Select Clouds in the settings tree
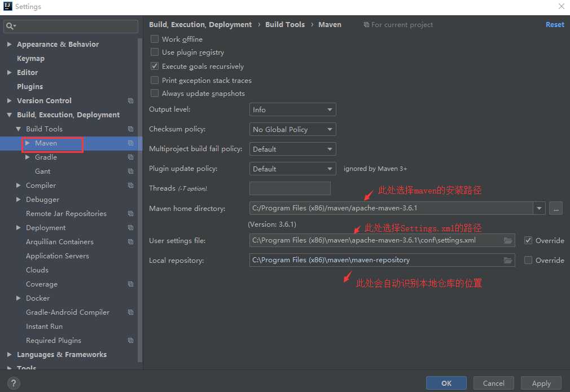Screen dimensions: 570x392 [x=37, y=270]
